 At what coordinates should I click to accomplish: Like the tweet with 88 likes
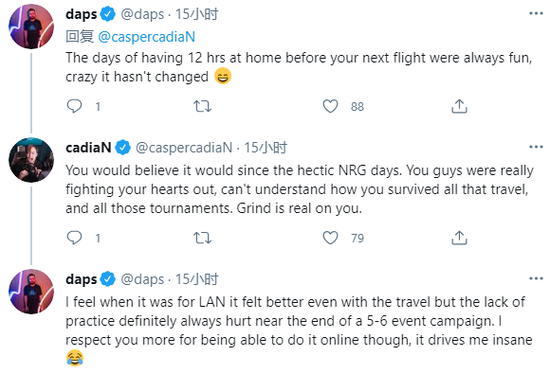click(x=330, y=106)
